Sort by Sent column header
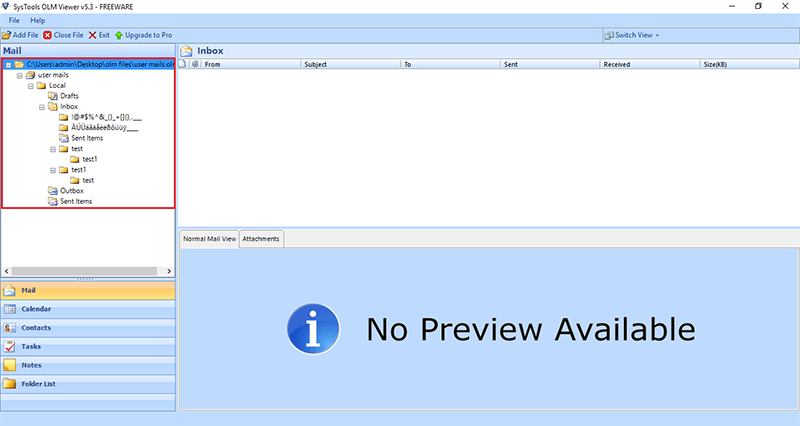Viewport: 800px width, 426px height. [x=550, y=64]
